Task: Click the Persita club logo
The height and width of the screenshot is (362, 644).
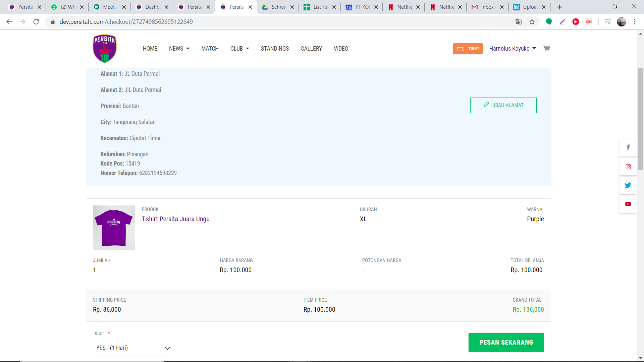Action: click(105, 49)
